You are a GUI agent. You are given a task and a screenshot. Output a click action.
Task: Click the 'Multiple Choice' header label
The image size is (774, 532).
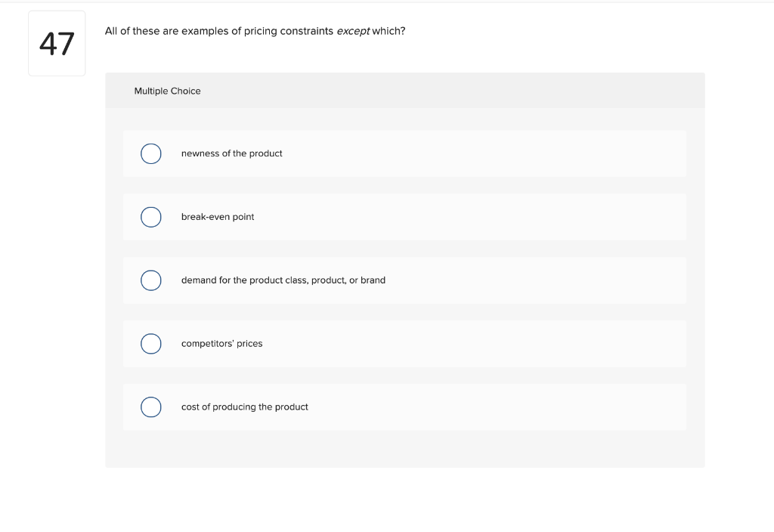click(167, 91)
